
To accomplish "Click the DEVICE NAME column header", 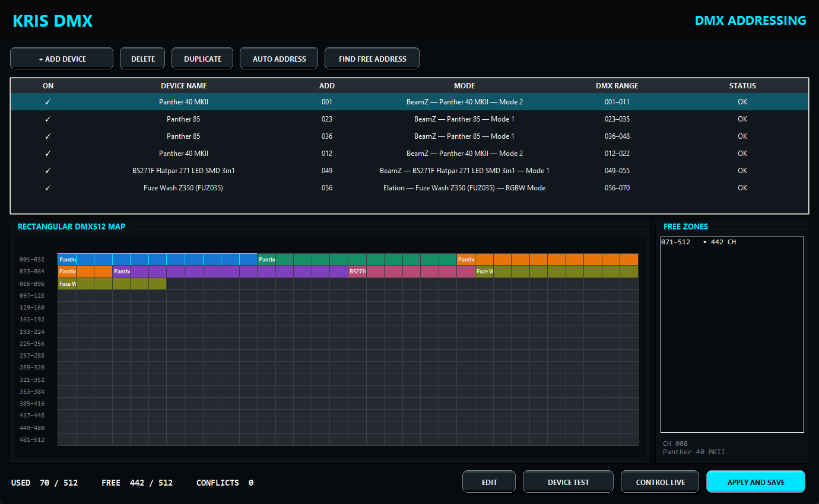I will tap(184, 86).
